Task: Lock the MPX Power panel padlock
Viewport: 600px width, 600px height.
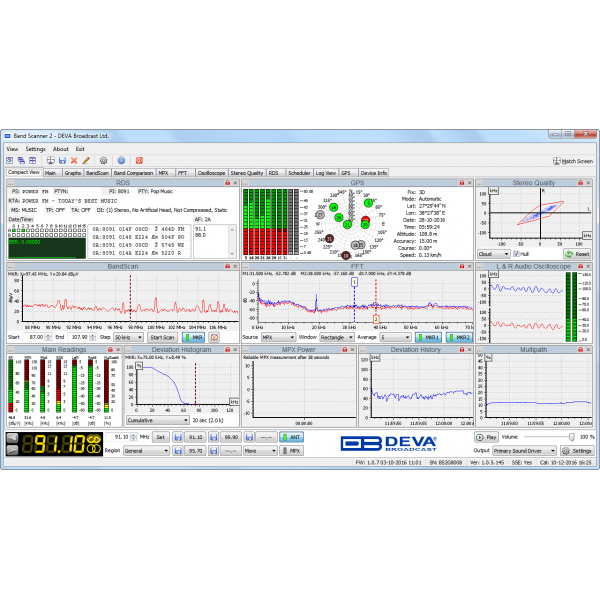Action: point(344,350)
